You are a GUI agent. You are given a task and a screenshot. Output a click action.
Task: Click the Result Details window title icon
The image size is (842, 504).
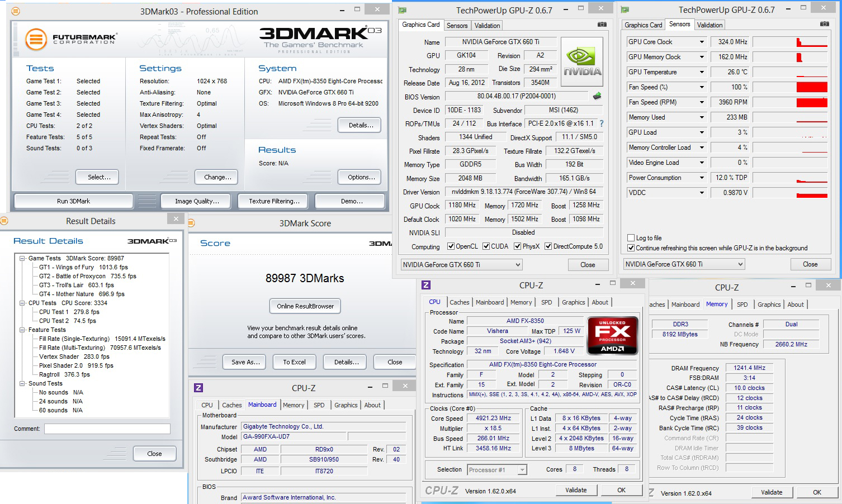(x=3, y=221)
